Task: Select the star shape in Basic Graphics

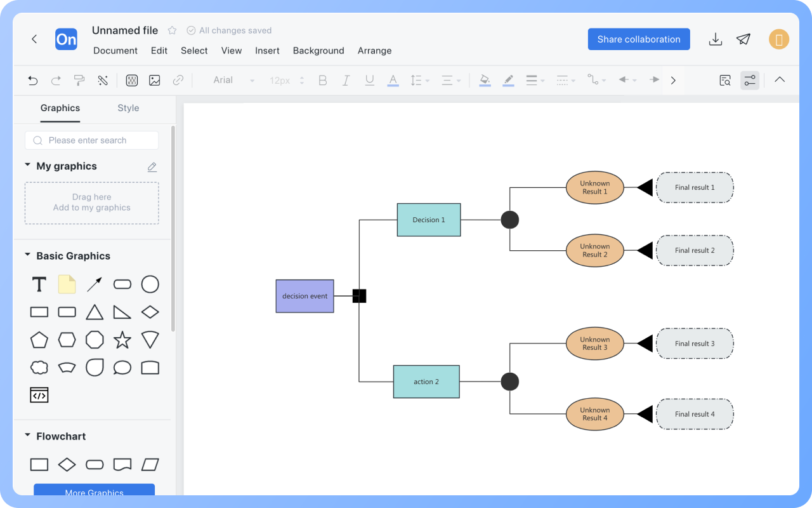Action: pos(122,340)
